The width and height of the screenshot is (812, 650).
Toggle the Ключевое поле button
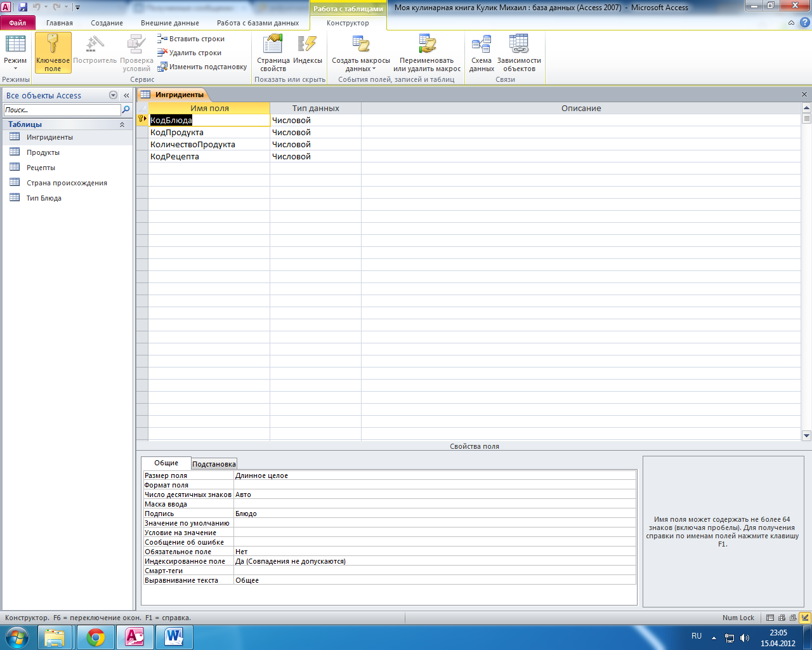click(53, 53)
